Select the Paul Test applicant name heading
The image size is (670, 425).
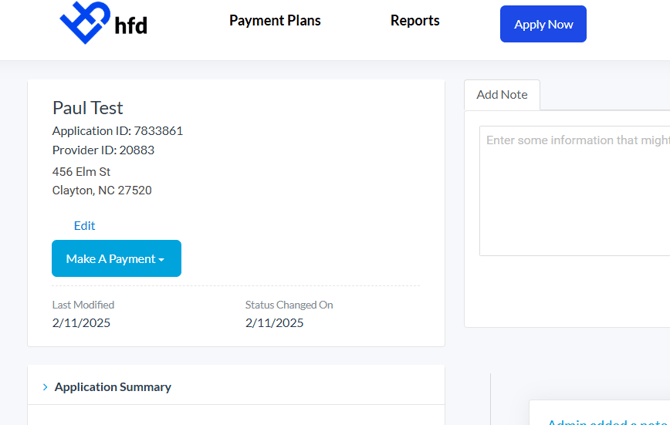tap(88, 108)
